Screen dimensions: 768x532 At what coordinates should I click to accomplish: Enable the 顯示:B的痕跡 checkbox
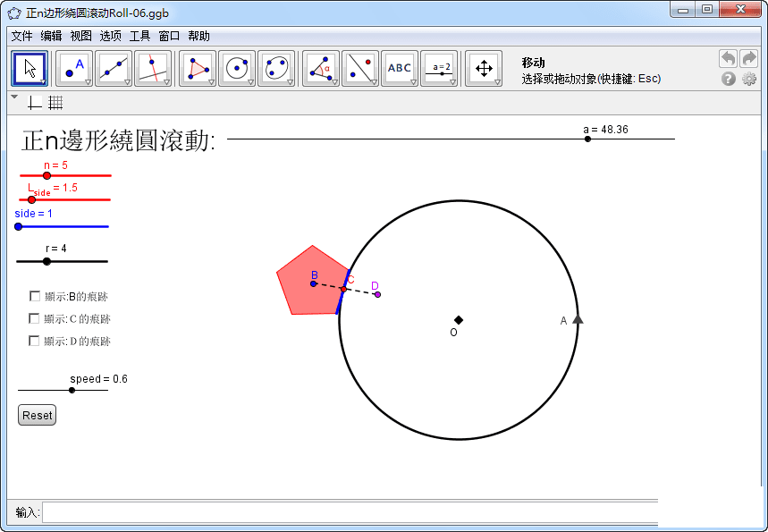click(x=35, y=296)
